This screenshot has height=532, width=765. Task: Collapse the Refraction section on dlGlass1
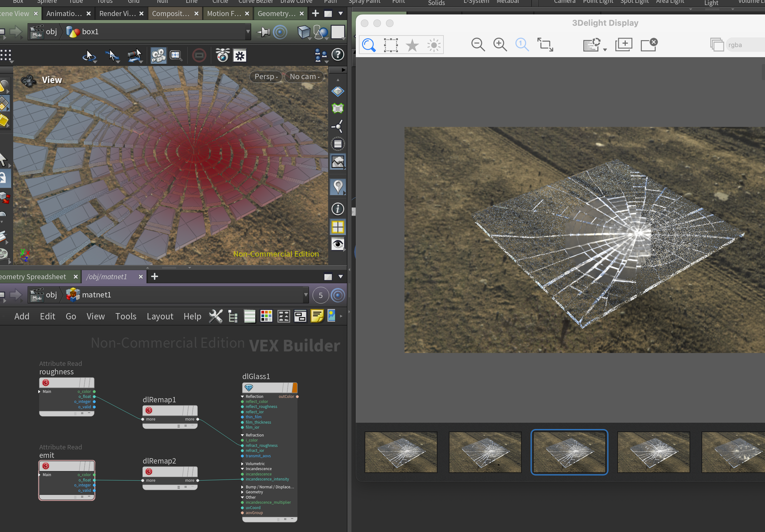[x=242, y=435]
